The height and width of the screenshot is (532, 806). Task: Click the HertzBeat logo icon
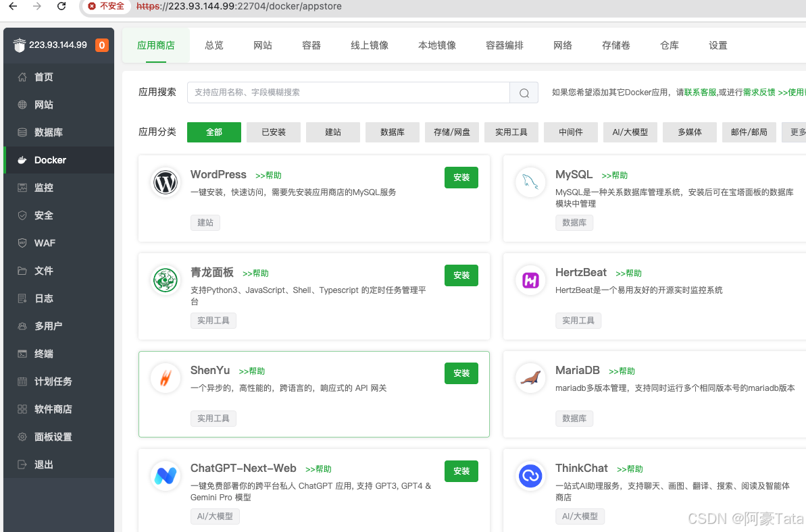pyautogui.click(x=530, y=280)
